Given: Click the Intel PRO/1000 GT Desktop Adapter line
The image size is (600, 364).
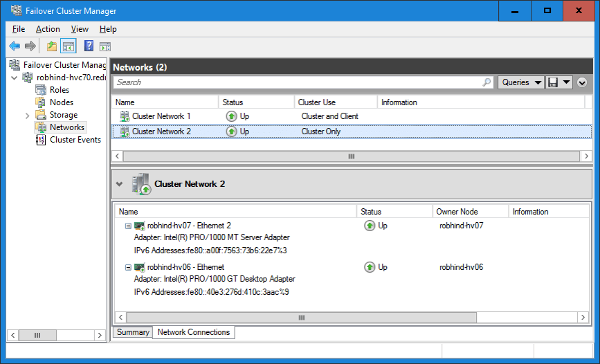Looking at the screenshot, I should tap(215, 279).
